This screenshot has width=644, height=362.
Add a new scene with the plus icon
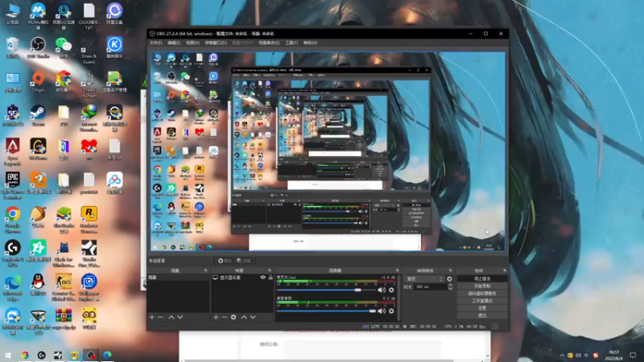[152, 317]
